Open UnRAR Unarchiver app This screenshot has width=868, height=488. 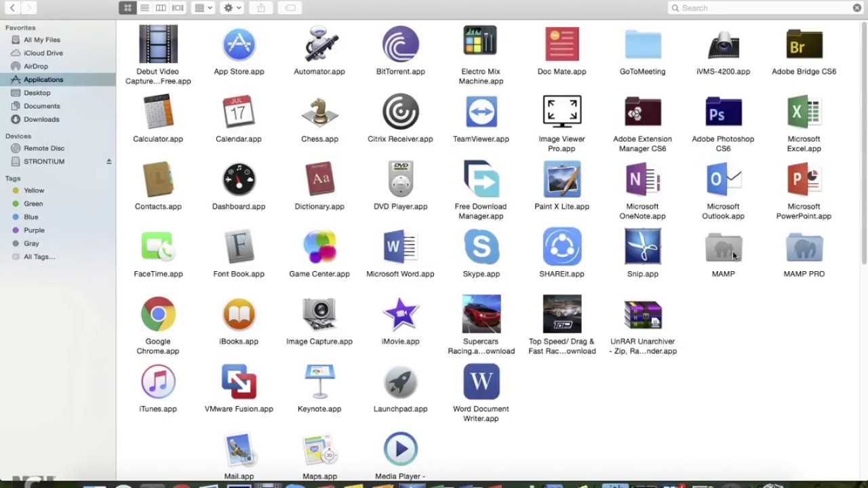tap(642, 314)
